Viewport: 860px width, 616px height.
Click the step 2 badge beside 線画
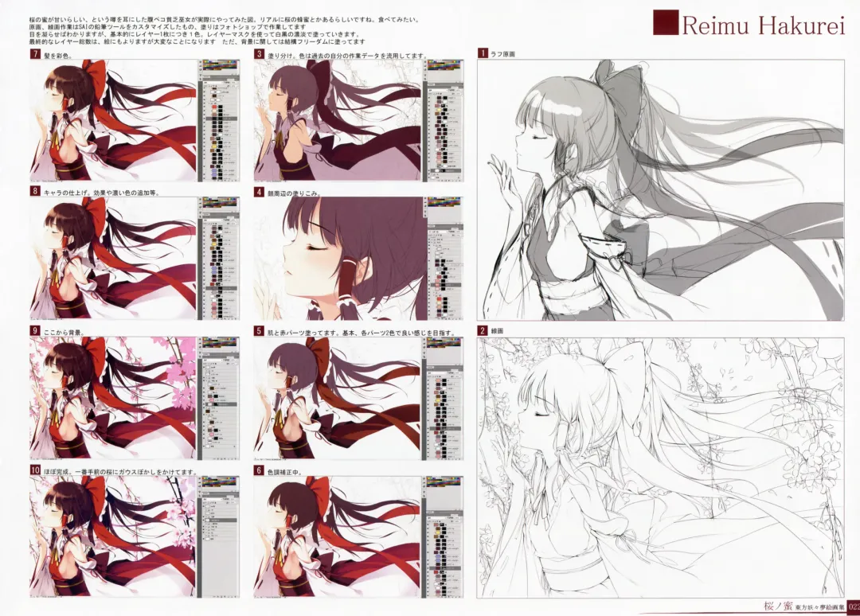click(483, 330)
